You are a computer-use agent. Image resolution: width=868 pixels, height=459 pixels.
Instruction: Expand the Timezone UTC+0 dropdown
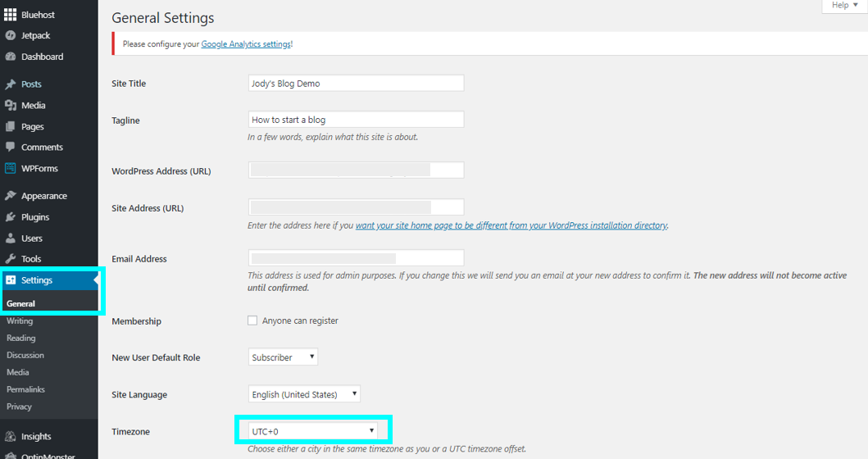click(x=313, y=431)
